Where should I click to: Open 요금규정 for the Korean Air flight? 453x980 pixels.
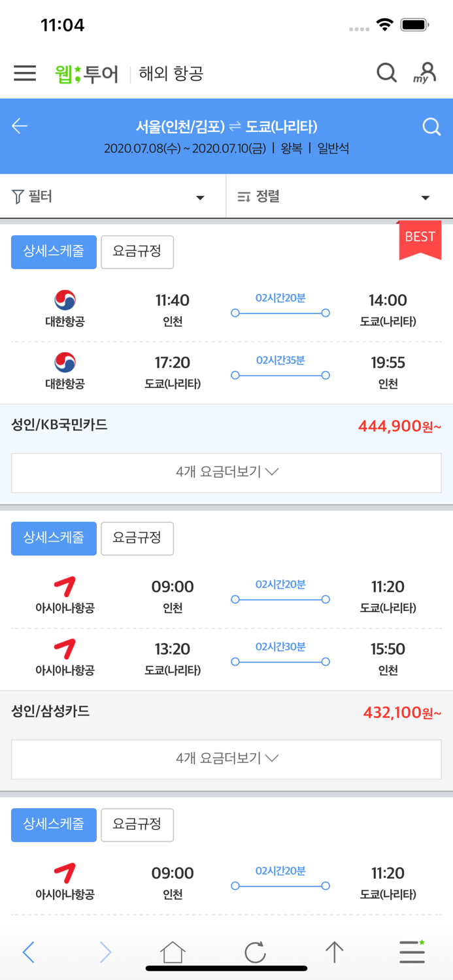pos(137,252)
